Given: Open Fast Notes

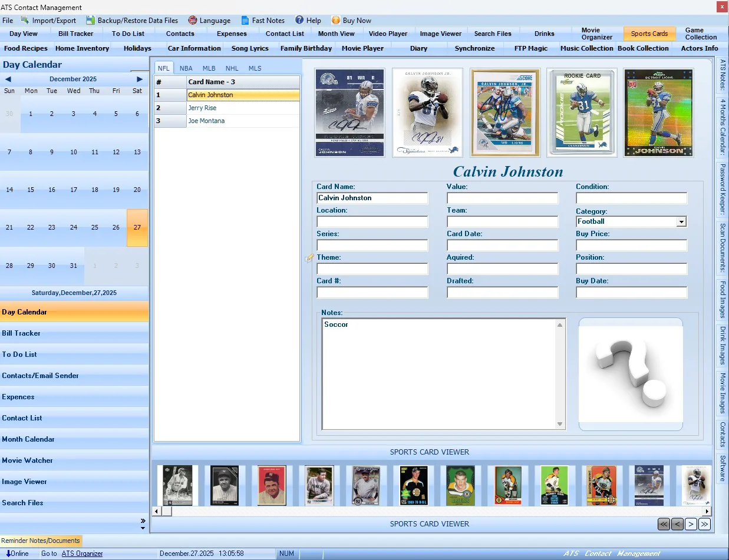Looking at the screenshot, I should pyautogui.click(x=262, y=20).
